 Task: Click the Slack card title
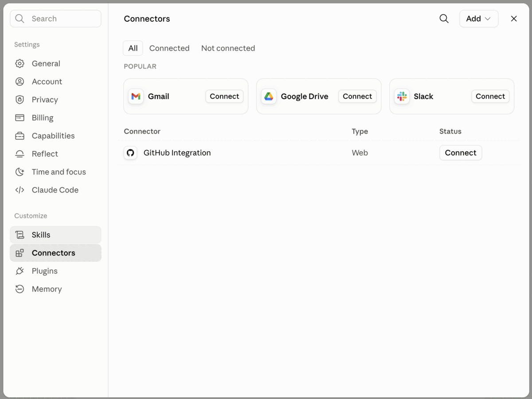pyautogui.click(x=423, y=97)
